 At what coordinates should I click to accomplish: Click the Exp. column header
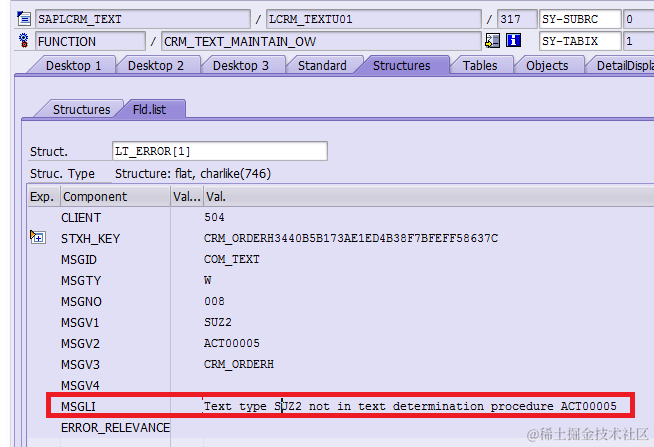click(x=44, y=196)
